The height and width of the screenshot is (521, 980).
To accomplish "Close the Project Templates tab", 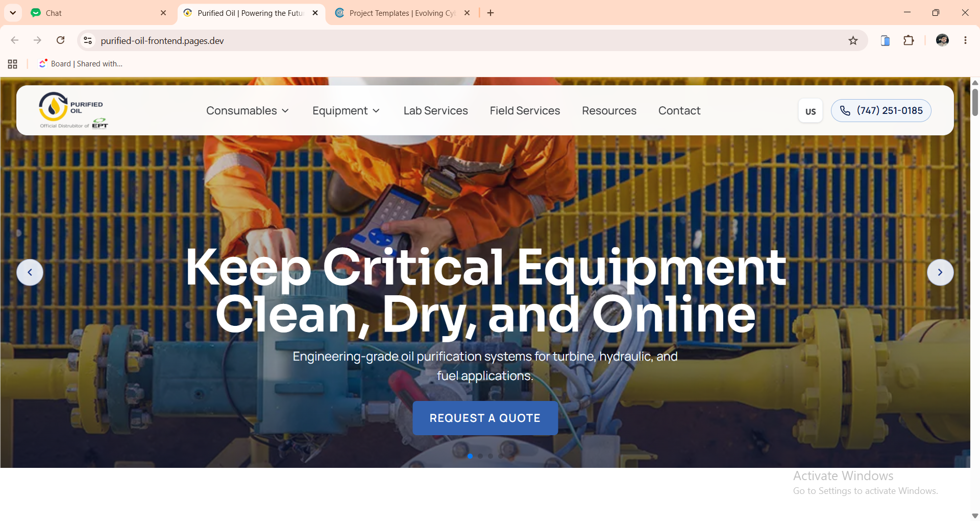I will tap(467, 13).
